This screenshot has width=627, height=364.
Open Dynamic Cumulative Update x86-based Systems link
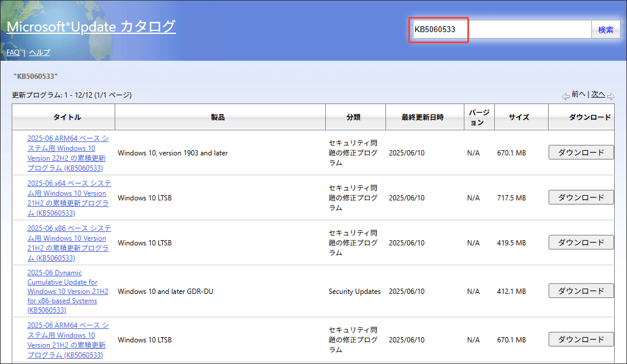point(68,292)
